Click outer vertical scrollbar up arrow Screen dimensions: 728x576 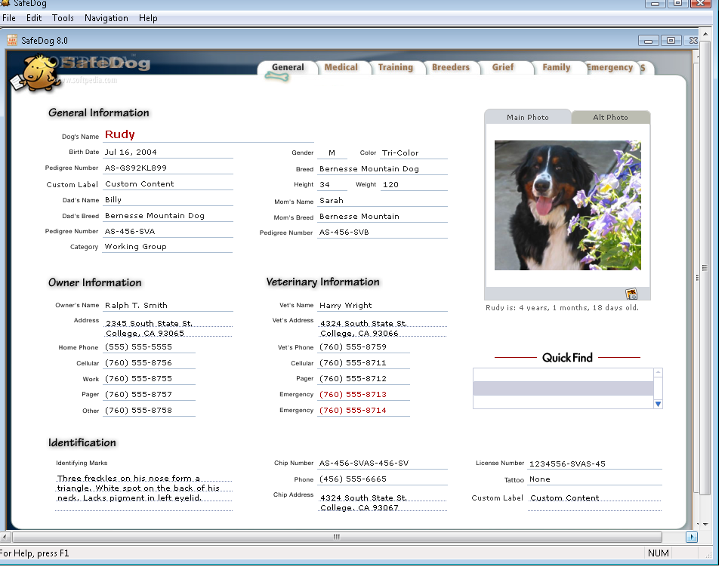(x=705, y=34)
